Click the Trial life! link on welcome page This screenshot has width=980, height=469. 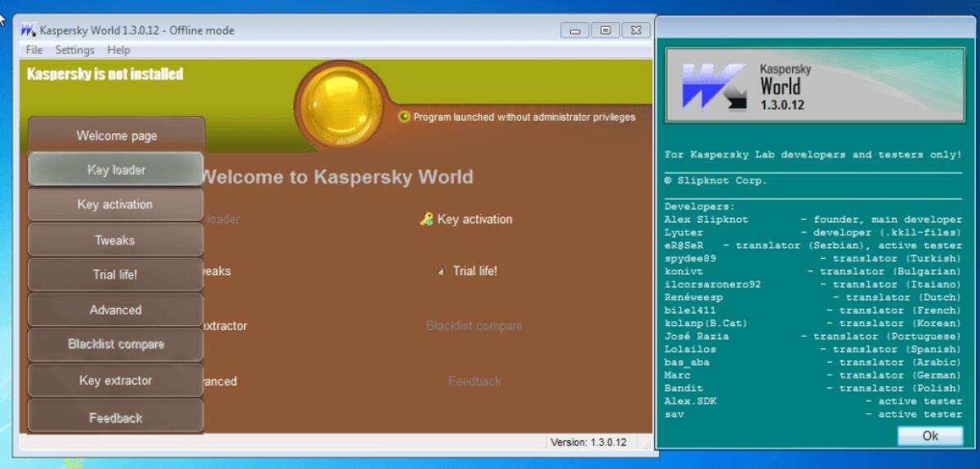pos(475,270)
